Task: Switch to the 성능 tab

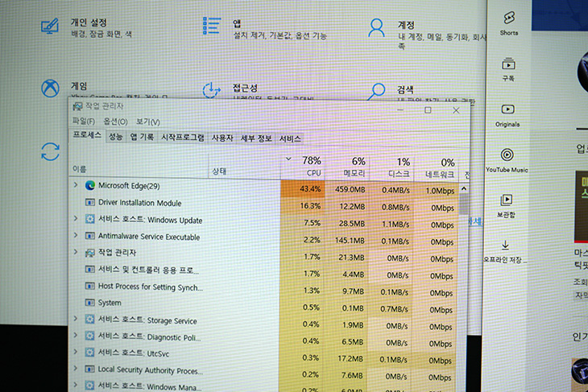Action: click(116, 137)
